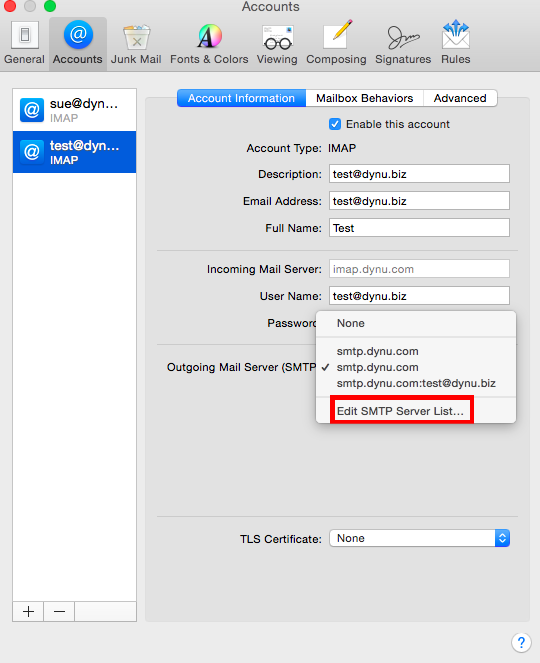
Task: Switch to Account Information tab
Action: pyautogui.click(x=241, y=98)
